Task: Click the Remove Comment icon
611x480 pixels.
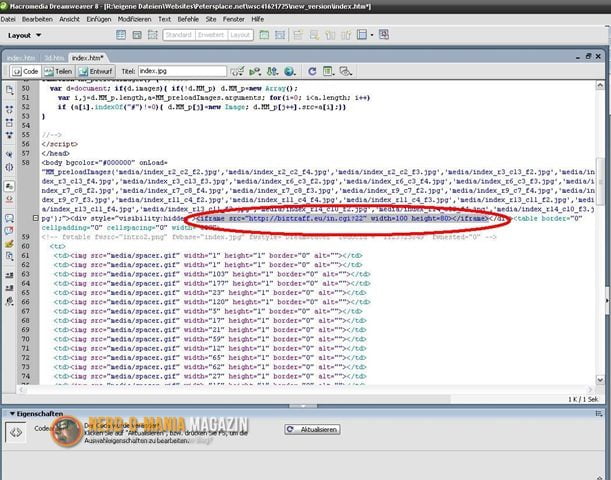Action: [x=9, y=231]
